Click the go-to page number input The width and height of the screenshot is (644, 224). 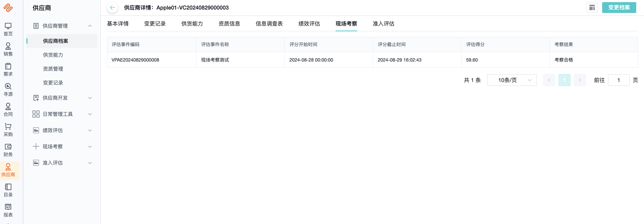pyautogui.click(x=618, y=80)
